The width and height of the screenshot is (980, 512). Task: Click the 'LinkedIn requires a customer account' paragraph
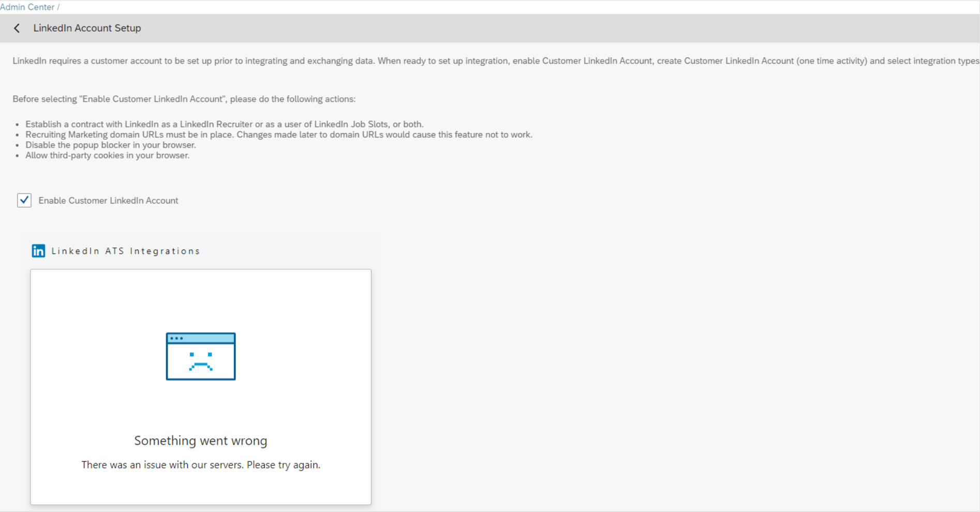point(496,61)
